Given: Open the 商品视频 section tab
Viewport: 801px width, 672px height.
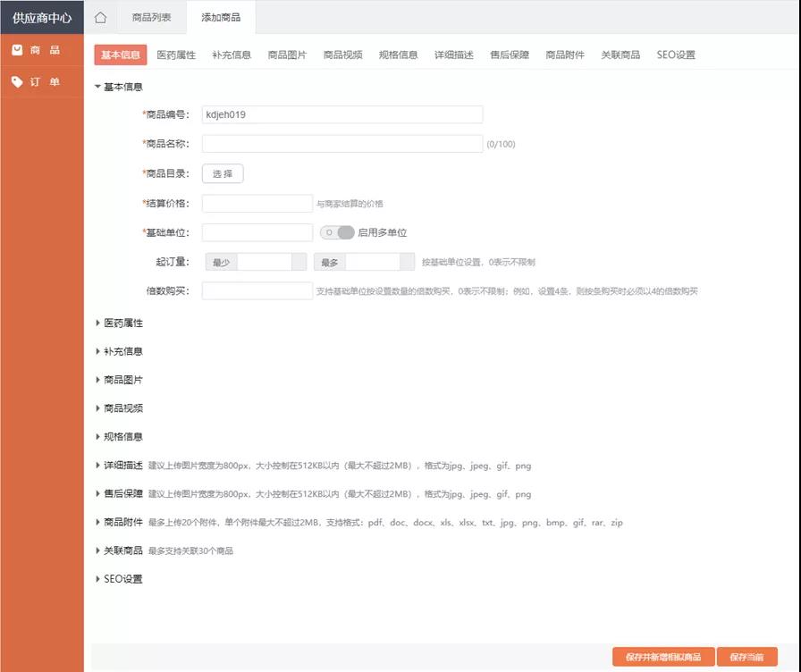Looking at the screenshot, I should 342,55.
